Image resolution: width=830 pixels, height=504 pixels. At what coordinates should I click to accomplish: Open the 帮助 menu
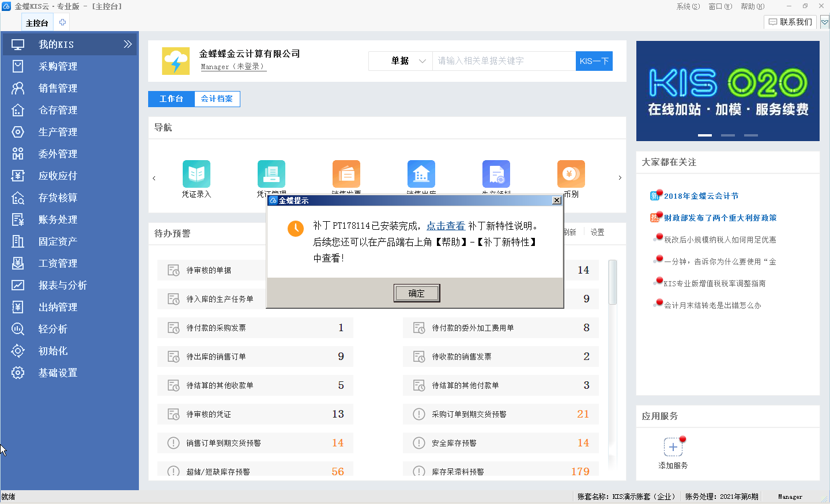(752, 6)
